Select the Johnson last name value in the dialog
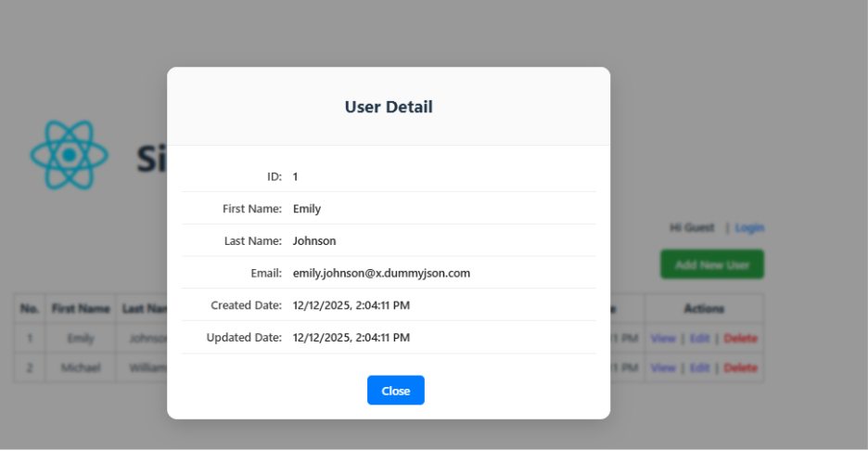Viewport: 868px width, 451px height. (x=314, y=241)
